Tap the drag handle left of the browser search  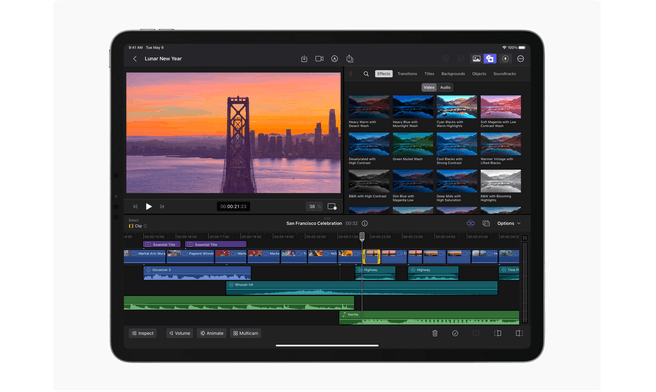[351, 74]
